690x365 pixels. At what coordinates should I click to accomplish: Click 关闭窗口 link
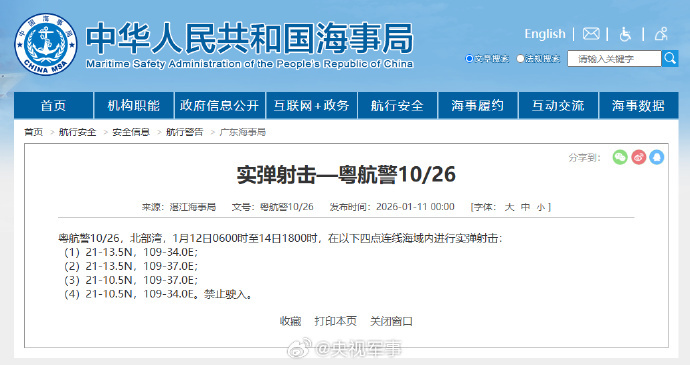point(391,321)
